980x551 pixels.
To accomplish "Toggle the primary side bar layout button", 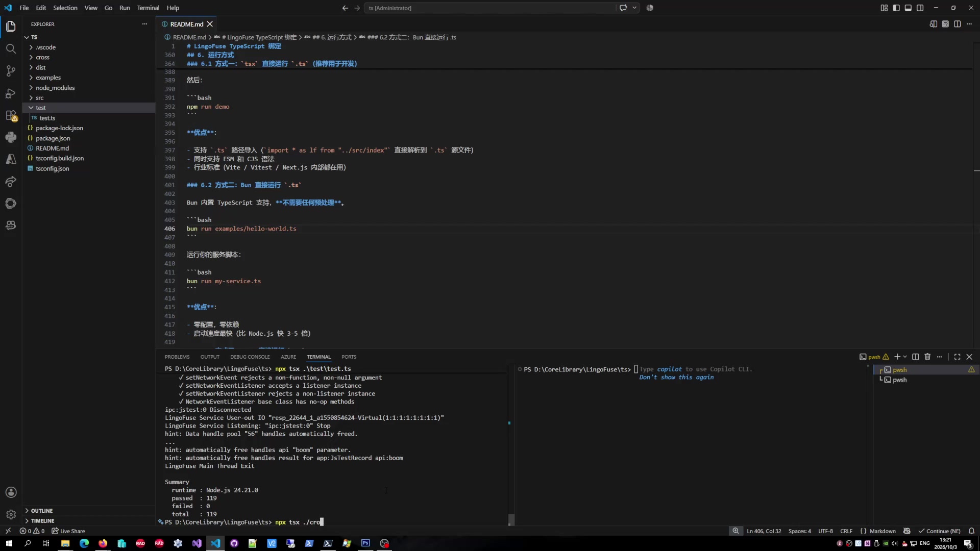I will click(896, 8).
